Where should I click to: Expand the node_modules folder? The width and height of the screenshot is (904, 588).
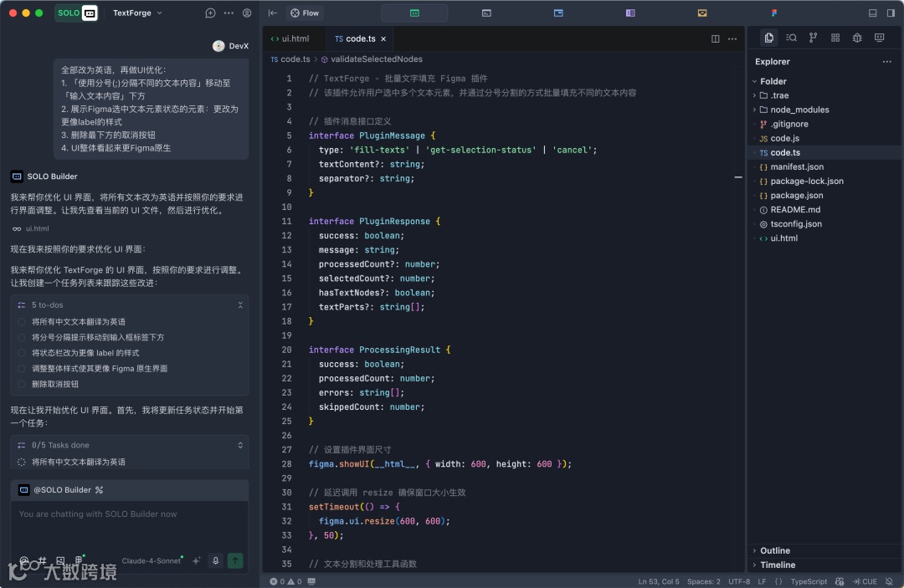point(799,110)
